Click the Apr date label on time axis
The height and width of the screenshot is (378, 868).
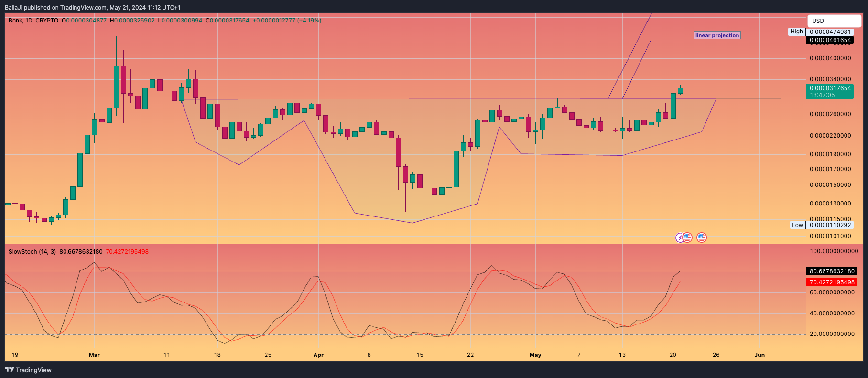pos(318,355)
